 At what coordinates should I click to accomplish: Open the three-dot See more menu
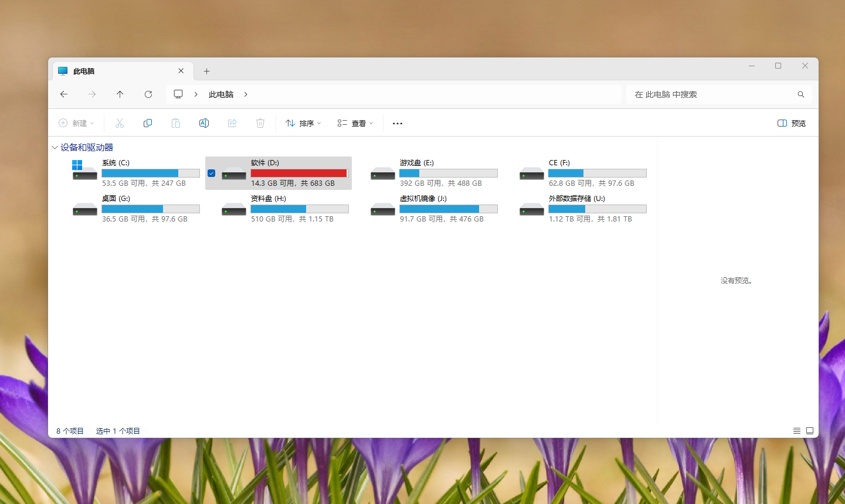tap(398, 124)
